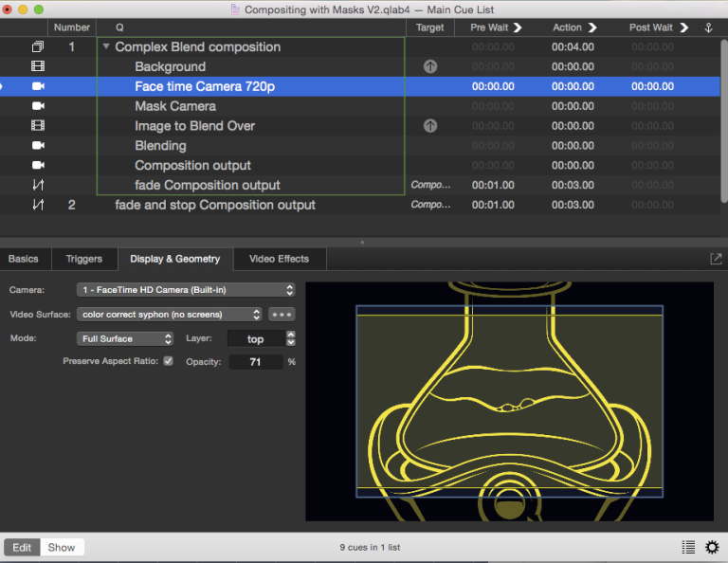Click the target arrow for Background cue
The height and width of the screenshot is (563, 728).
point(430,67)
